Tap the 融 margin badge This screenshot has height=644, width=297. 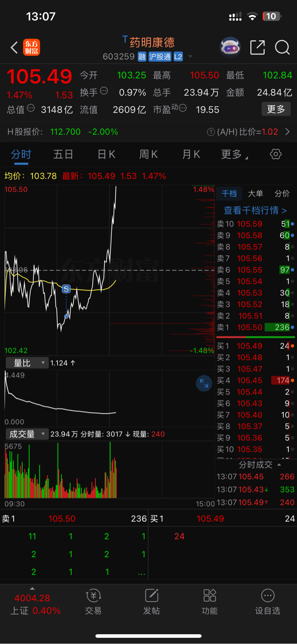[x=142, y=57]
